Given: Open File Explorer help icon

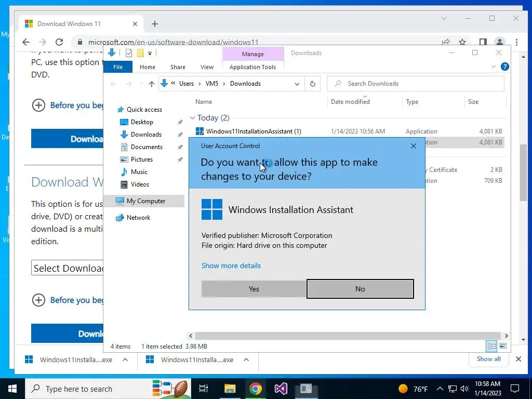Looking at the screenshot, I should click(504, 66).
